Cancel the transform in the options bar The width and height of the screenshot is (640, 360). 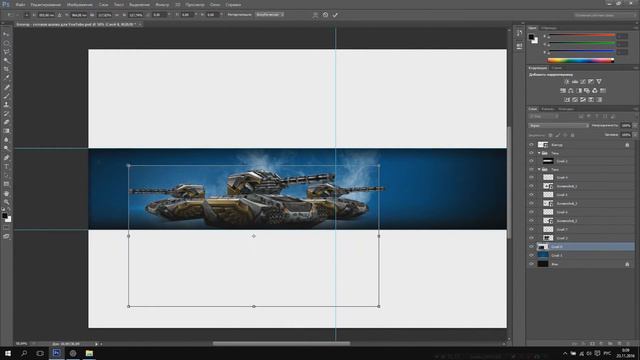(325, 15)
